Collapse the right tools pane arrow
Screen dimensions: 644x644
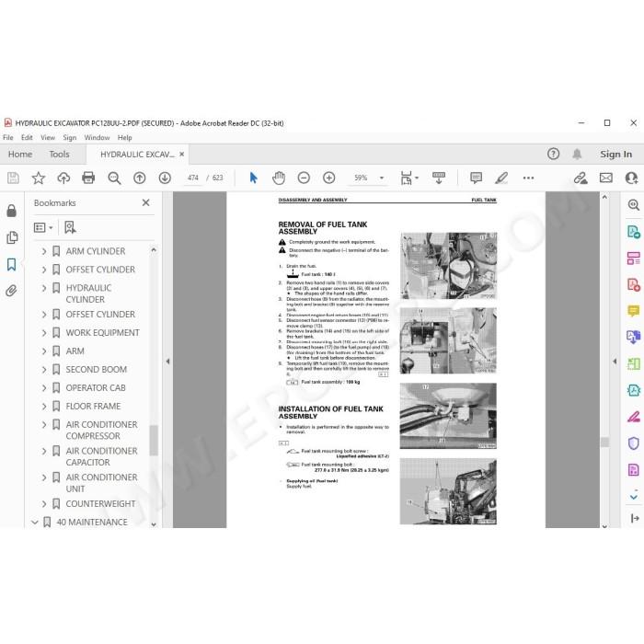click(615, 362)
